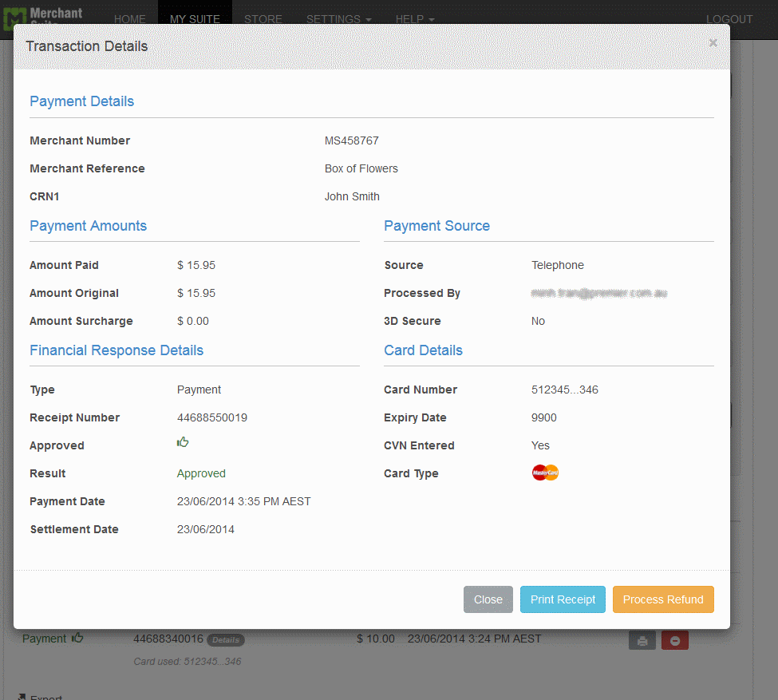Click the MasterCard card type logo
The width and height of the screenshot is (778, 700).
click(x=545, y=473)
